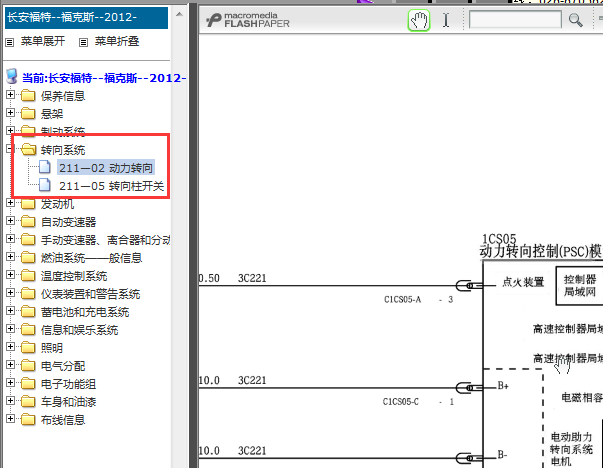Image resolution: width=603 pixels, height=468 pixels.
Task: Expand the 仪表装置和警告系统 folder node
Action: pyautogui.click(x=10, y=293)
